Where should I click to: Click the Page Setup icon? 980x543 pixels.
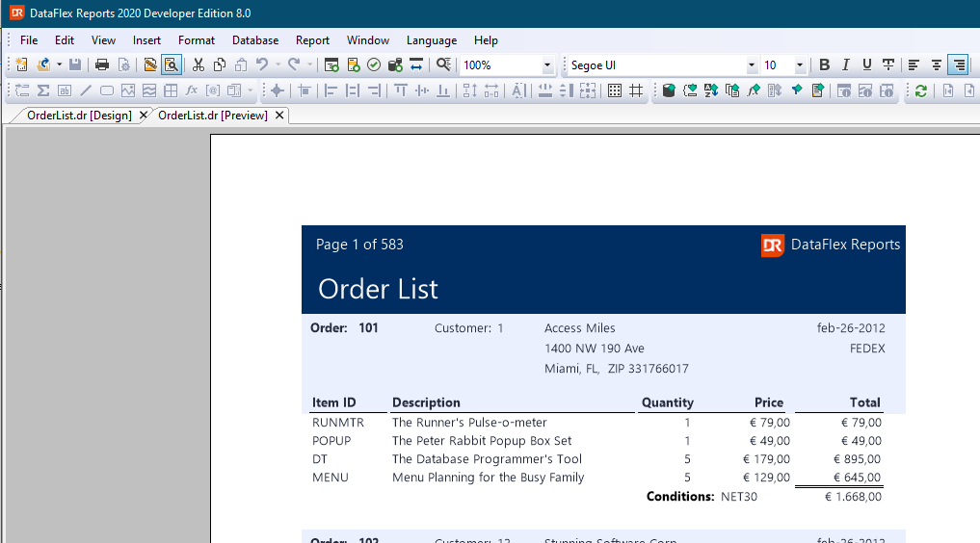click(124, 65)
